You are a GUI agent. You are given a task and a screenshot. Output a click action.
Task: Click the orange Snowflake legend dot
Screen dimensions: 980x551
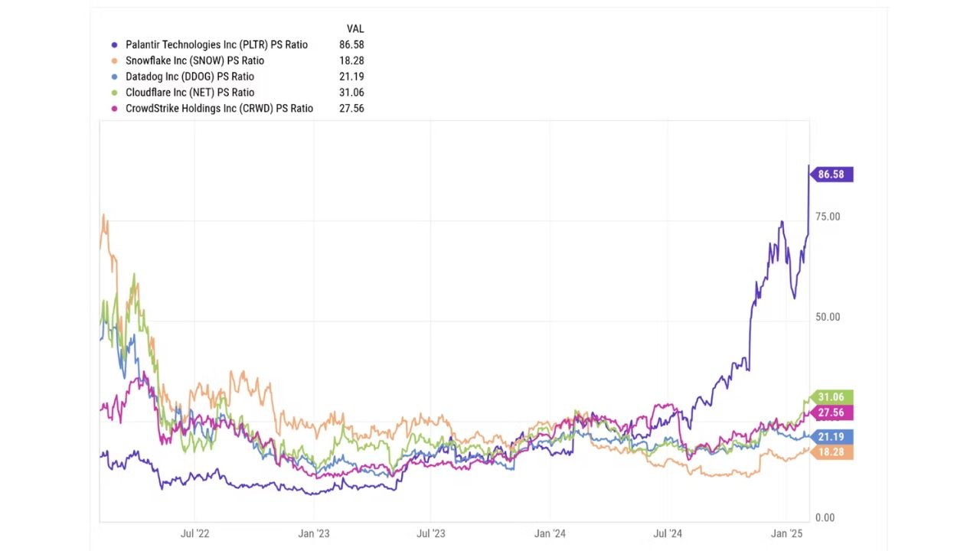(115, 61)
